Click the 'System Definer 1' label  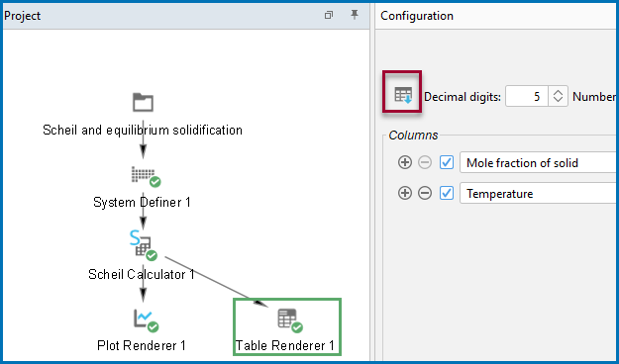142,202
